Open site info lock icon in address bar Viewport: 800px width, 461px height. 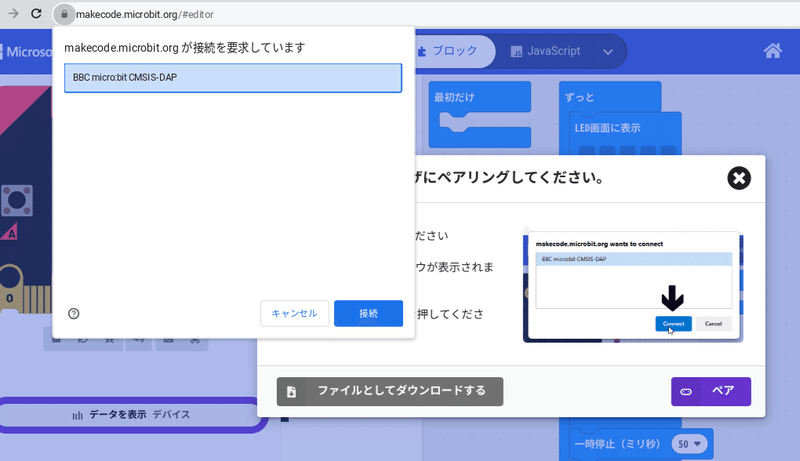64,14
